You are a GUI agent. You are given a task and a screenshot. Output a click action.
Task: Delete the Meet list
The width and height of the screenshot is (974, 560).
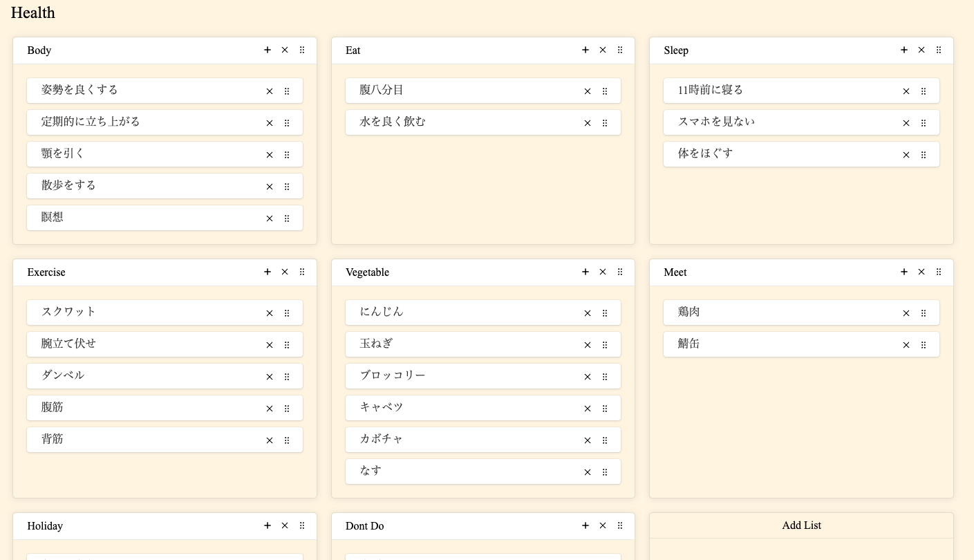(921, 272)
